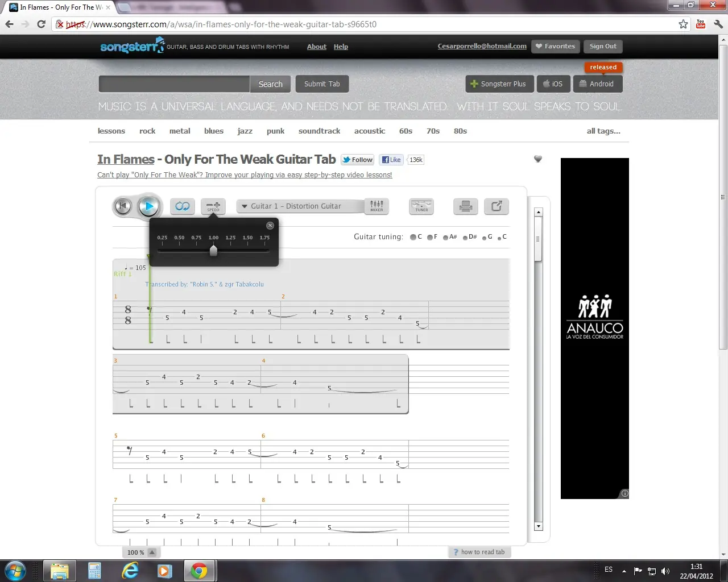Select the rock tag
The width and height of the screenshot is (728, 582).
[147, 131]
